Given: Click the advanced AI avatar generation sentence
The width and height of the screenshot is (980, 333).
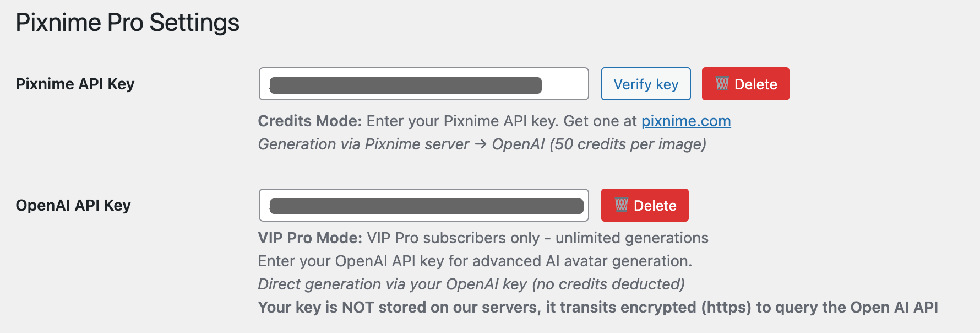Looking at the screenshot, I should (475, 261).
